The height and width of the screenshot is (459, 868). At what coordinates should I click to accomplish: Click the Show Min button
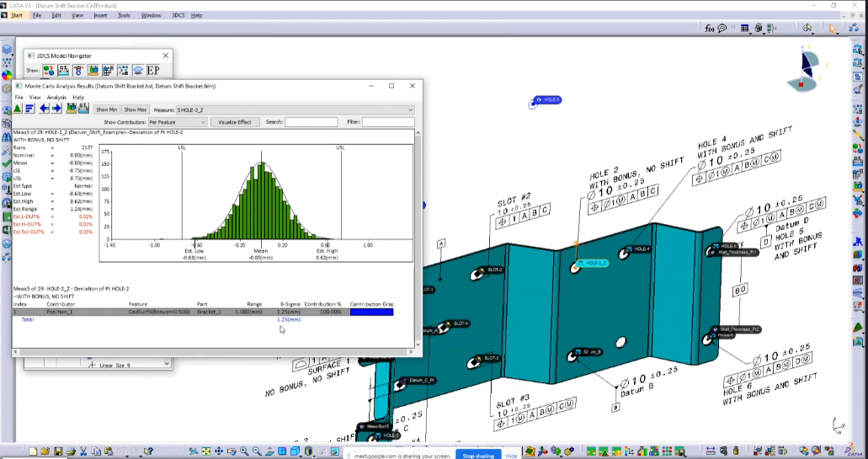click(x=106, y=109)
